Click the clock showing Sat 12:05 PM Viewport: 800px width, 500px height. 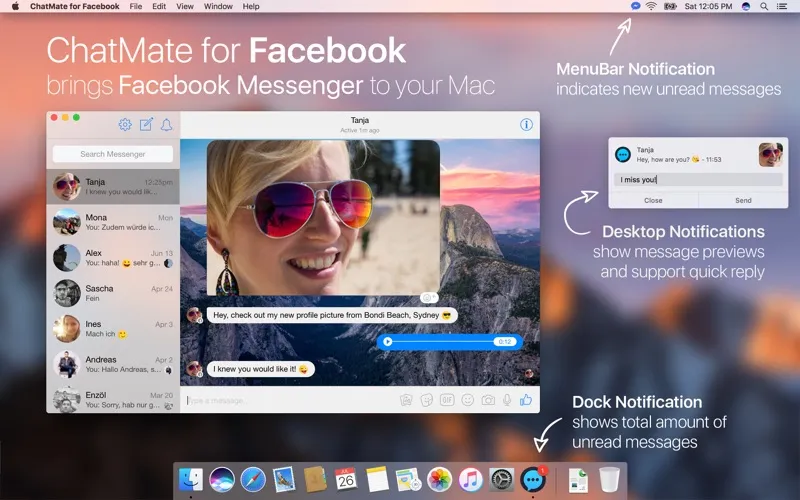[708, 6]
